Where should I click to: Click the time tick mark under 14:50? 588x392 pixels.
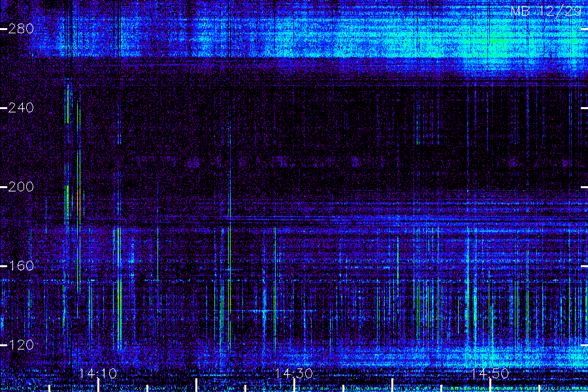pyautogui.click(x=490, y=385)
